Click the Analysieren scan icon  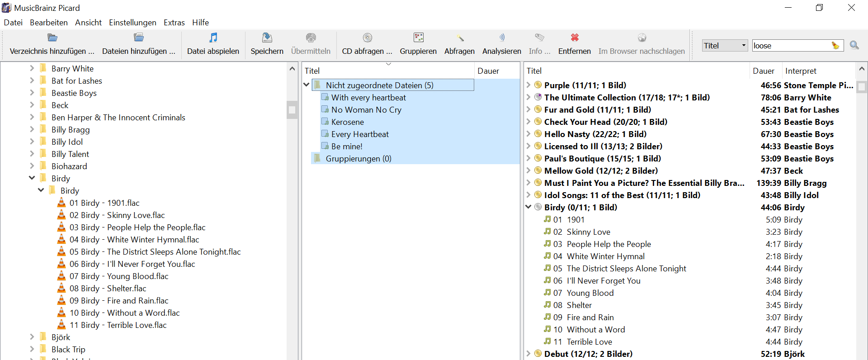(502, 38)
